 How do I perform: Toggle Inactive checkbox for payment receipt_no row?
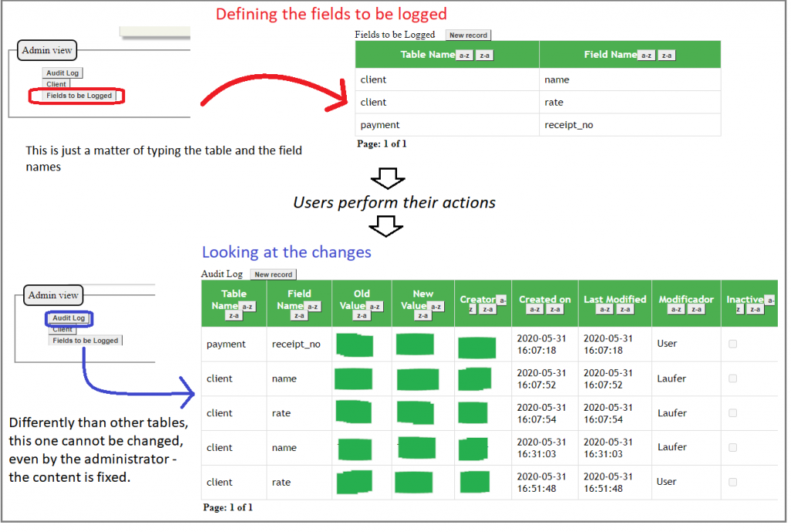tap(732, 344)
